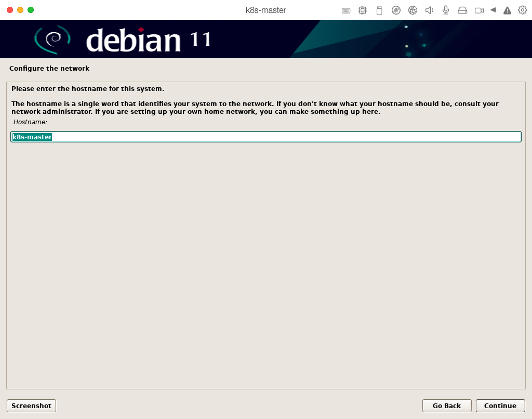This screenshot has width=532, height=419.
Task: Click the keyboard icon in the title bar
Action: pos(345,10)
